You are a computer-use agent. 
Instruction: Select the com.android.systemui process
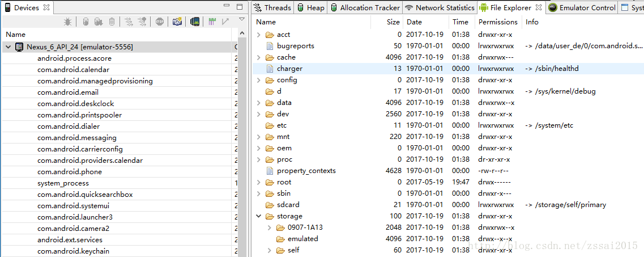[73, 205]
